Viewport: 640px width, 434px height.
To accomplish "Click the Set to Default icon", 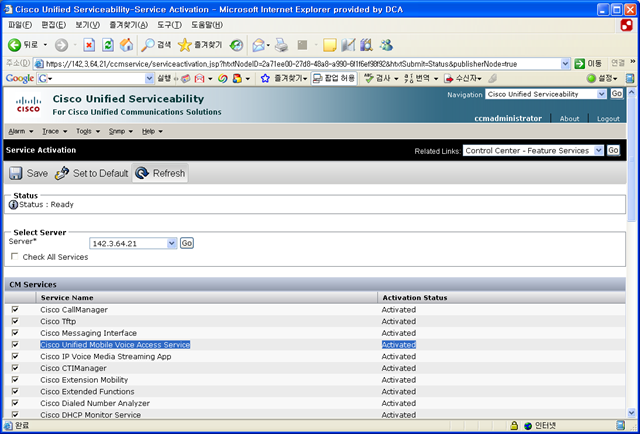I will [x=62, y=173].
